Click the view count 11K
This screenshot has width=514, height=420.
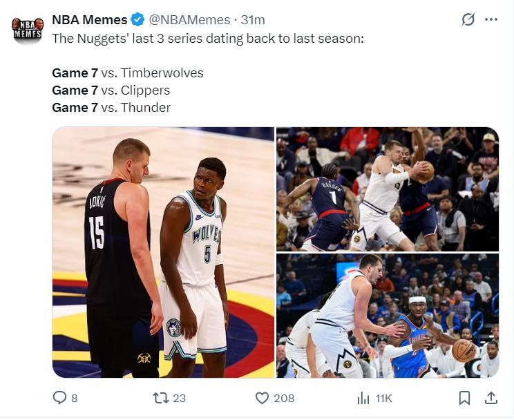[383, 398]
